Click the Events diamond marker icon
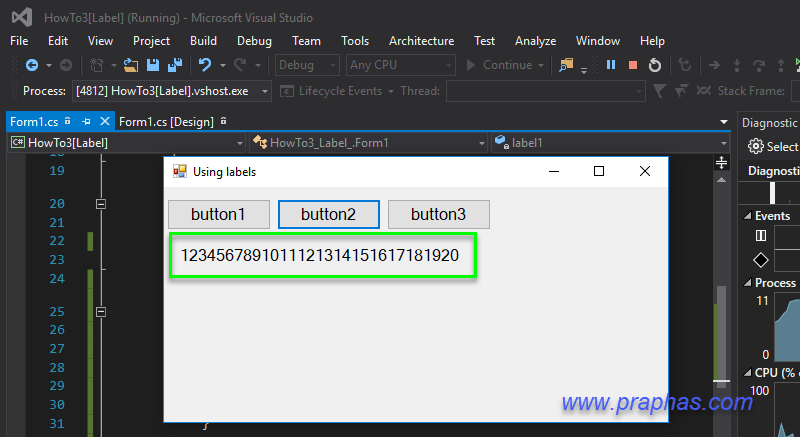The width and height of the screenshot is (800, 437). [x=761, y=260]
